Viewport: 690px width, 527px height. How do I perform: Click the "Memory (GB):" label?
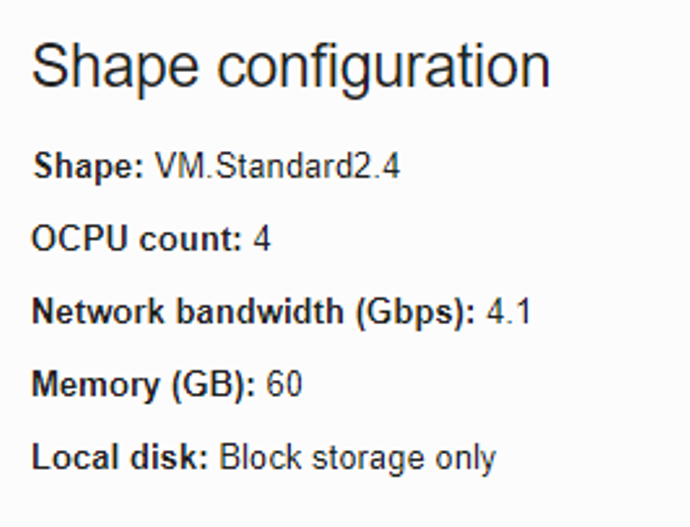[x=144, y=385]
